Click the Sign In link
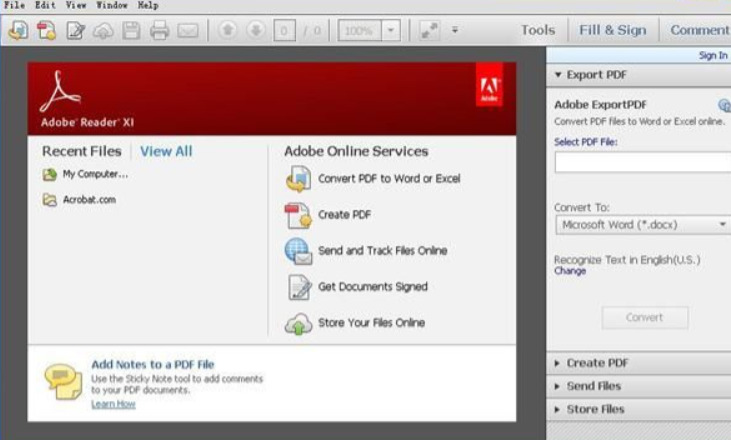Screen dimensions: 731x440 [x=713, y=55]
